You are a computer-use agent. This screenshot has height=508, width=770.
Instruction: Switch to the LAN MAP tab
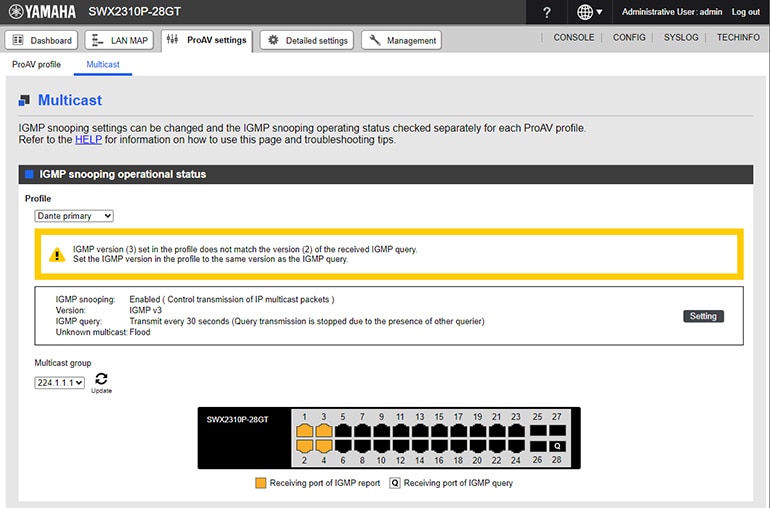(x=118, y=40)
